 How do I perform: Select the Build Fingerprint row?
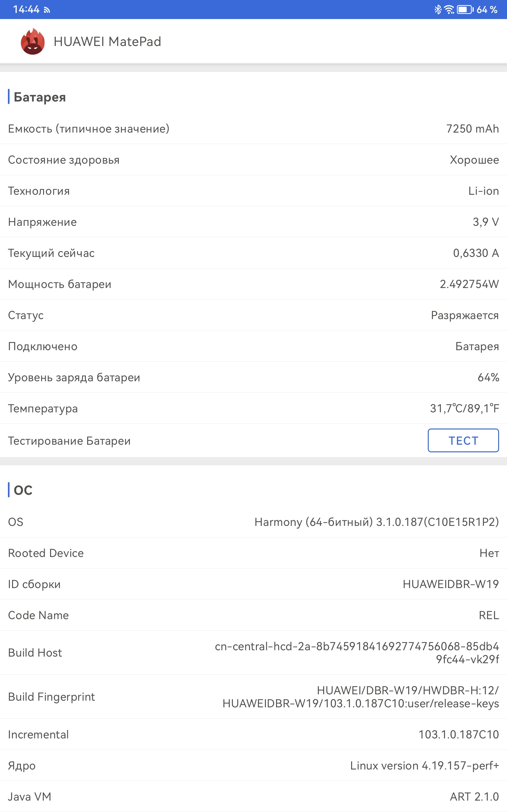253,697
